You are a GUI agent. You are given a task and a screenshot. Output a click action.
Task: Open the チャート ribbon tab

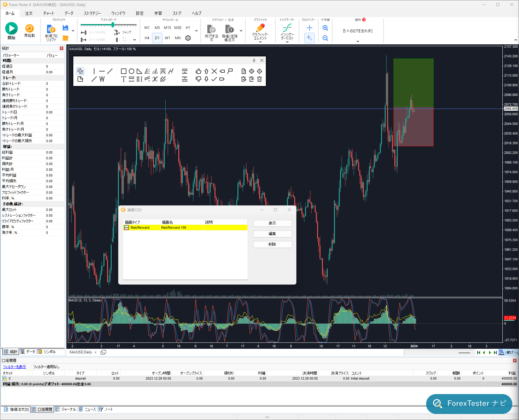(49, 13)
